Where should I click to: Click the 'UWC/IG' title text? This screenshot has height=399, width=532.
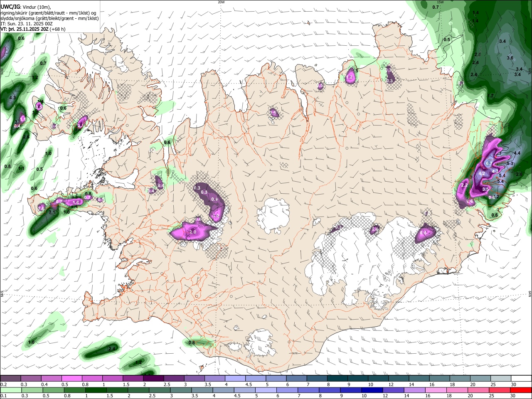click(x=10, y=7)
